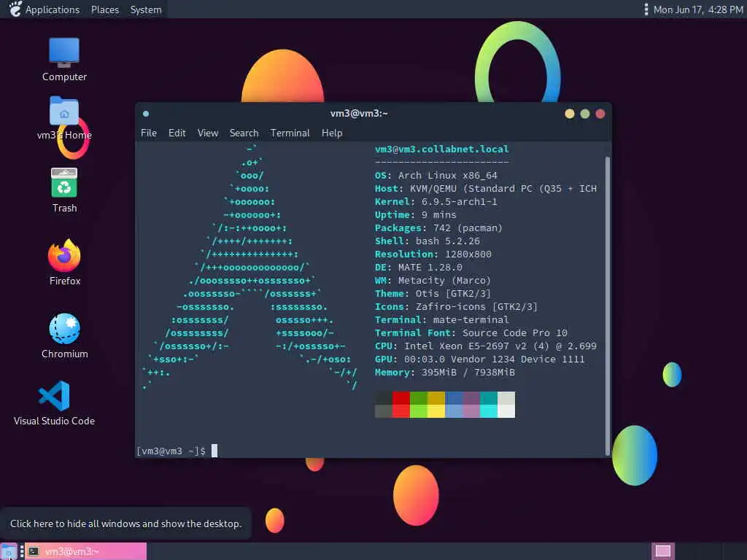
Task: Open the terminal Search menu
Action: click(x=244, y=133)
